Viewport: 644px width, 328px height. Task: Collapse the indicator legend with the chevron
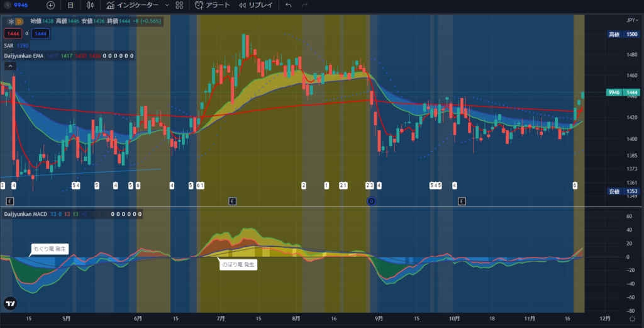10,65
